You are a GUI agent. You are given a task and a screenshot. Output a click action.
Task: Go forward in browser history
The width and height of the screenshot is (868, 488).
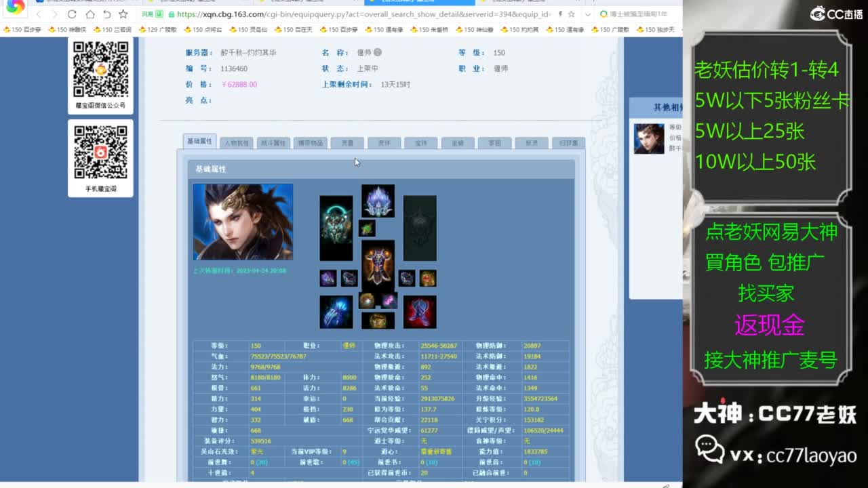pos(55,14)
